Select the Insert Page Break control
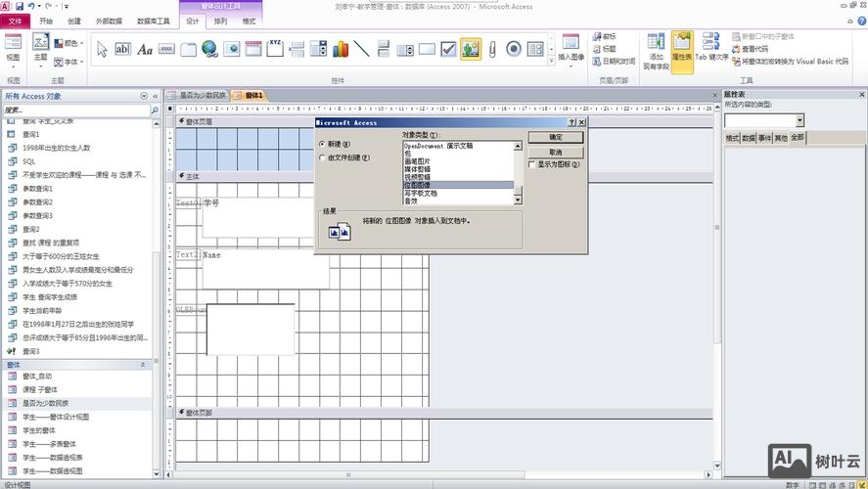The image size is (868, 489). 297,49
